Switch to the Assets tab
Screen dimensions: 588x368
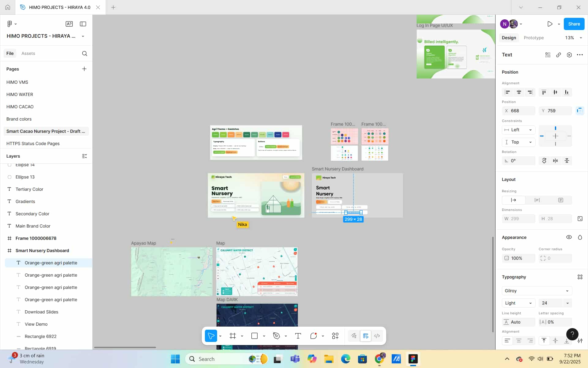click(x=28, y=53)
